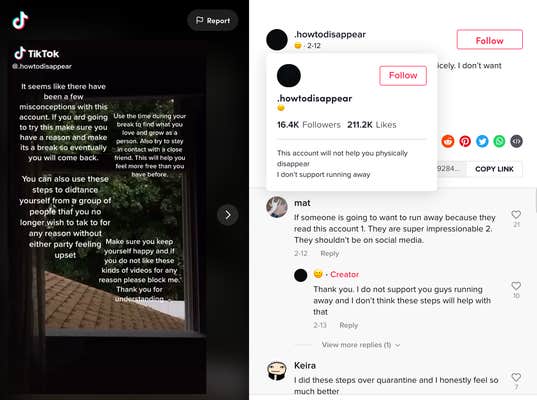This screenshot has height=400, width=537.
Task: Expand View more replies (1)
Action: 361,345
